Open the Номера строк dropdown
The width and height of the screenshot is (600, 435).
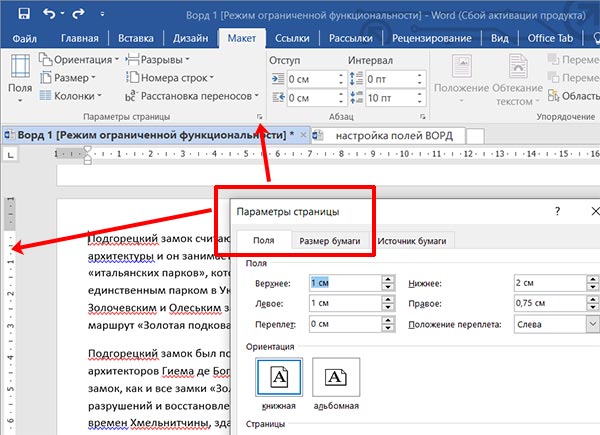pos(170,78)
